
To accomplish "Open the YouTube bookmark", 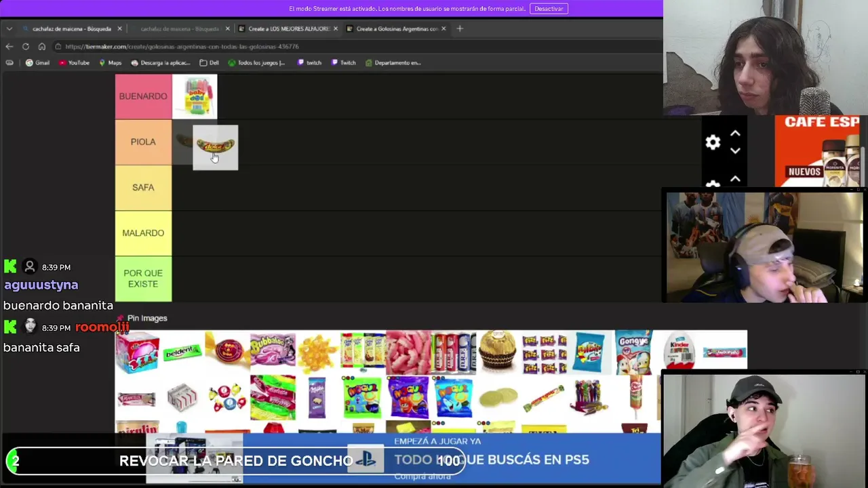I will (x=74, y=62).
